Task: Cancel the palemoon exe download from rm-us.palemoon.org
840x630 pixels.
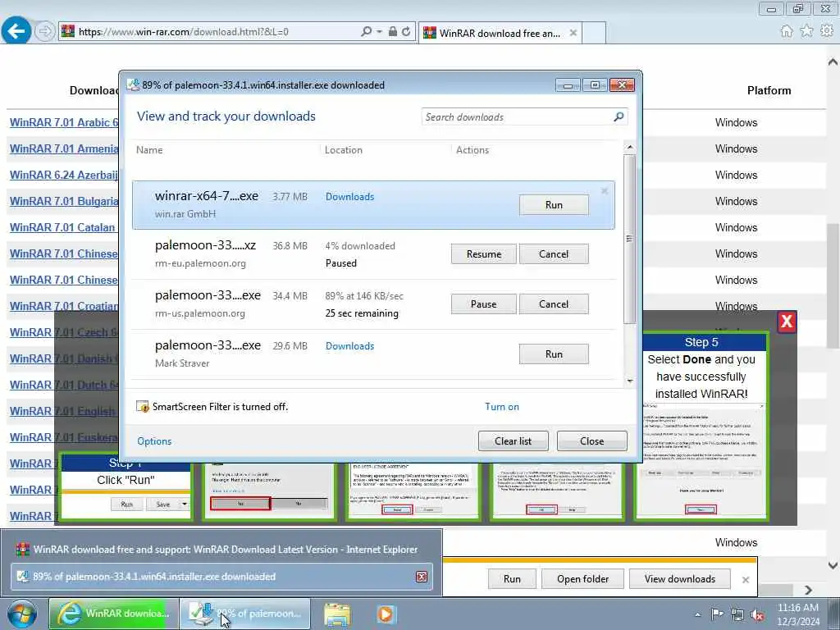Action: pos(554,304)
